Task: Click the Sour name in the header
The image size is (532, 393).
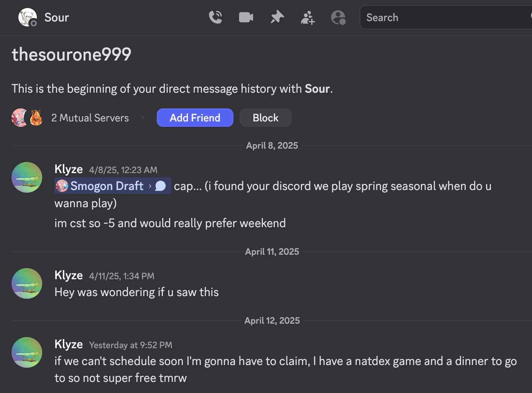Action: pyautogui.click(x=57, y=17)
